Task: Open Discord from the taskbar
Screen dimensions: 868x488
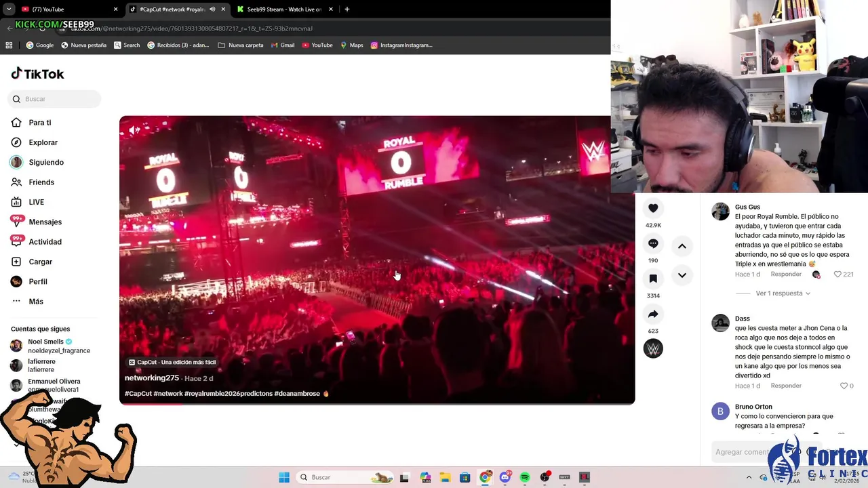Action: 505,477
